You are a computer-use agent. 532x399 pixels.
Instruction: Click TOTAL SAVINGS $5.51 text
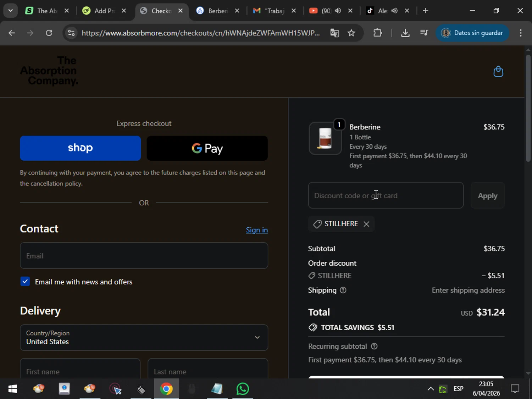click(358, 327)
